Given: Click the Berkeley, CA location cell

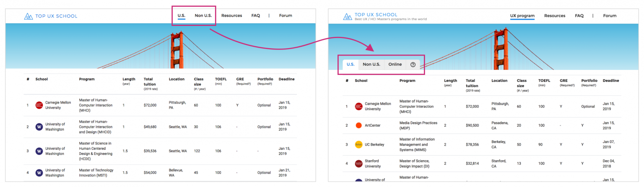Looking at the screenshot, I should pyautogui.click(x=499, y=144).
